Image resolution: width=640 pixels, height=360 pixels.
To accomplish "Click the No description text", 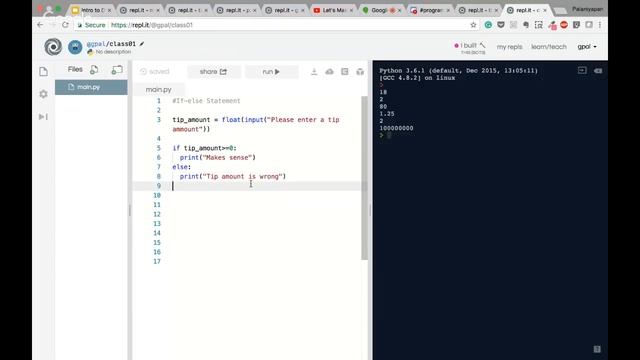I will click(113, 52).
